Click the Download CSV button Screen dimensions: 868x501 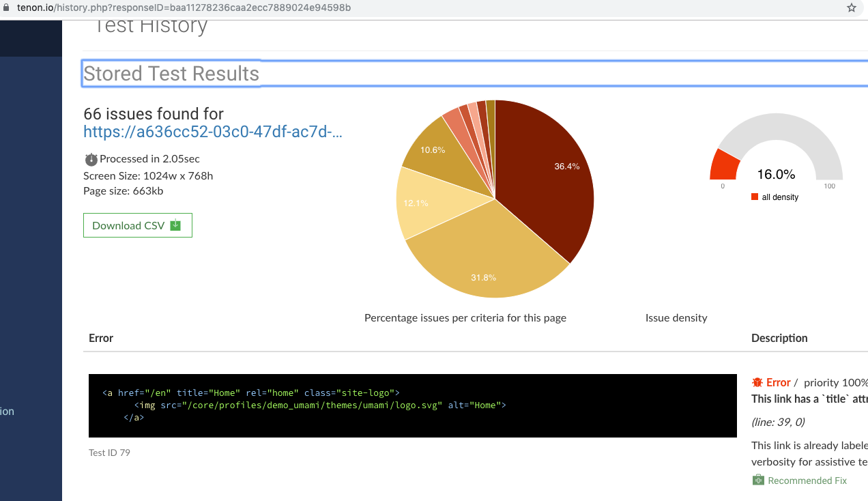(138, 225)
